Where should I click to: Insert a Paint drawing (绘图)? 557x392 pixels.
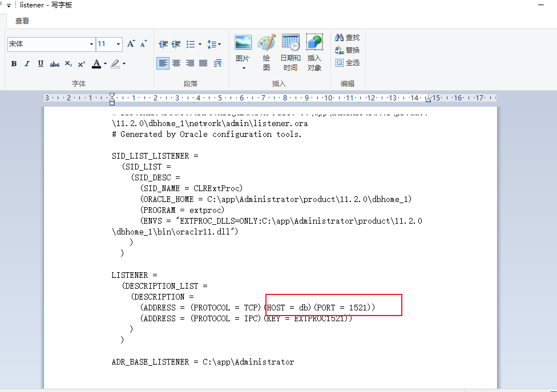coord(267,52)
